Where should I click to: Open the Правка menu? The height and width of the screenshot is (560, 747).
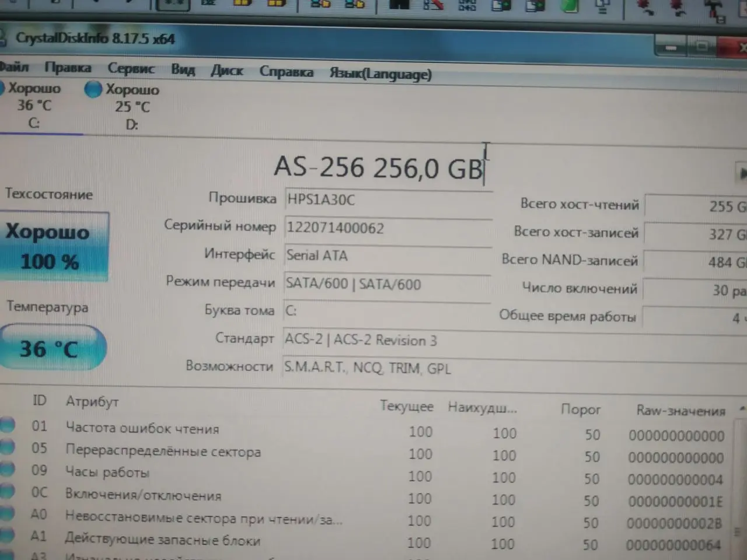pyautogui.click(x=68, y=68)
